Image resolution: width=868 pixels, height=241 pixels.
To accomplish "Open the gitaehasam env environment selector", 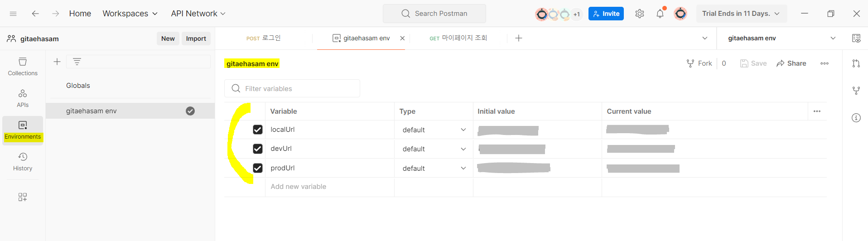I will pos(781,38).
